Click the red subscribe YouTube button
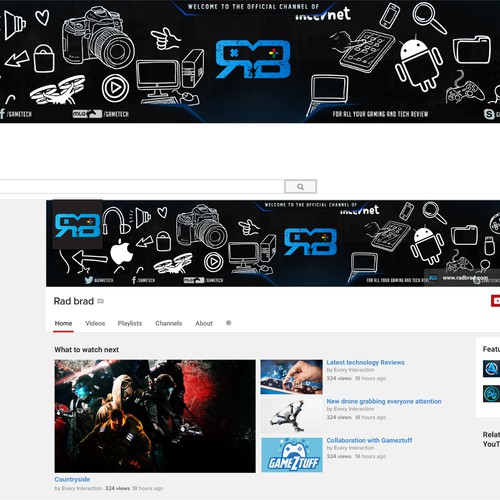Screen dimensions: 500x500 pyautogui.click(x=495, y=301)
